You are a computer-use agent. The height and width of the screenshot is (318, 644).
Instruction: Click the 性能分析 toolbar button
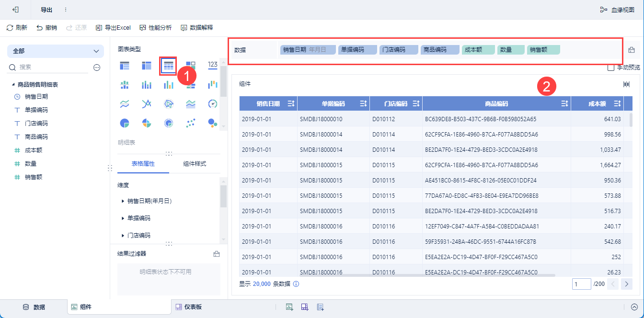[x=155, y=28]
